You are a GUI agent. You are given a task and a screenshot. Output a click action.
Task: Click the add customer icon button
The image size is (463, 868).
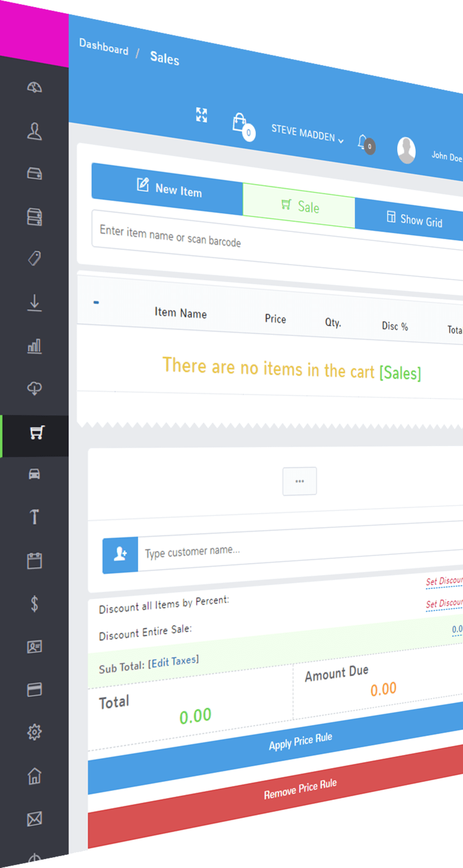point(120,555)
